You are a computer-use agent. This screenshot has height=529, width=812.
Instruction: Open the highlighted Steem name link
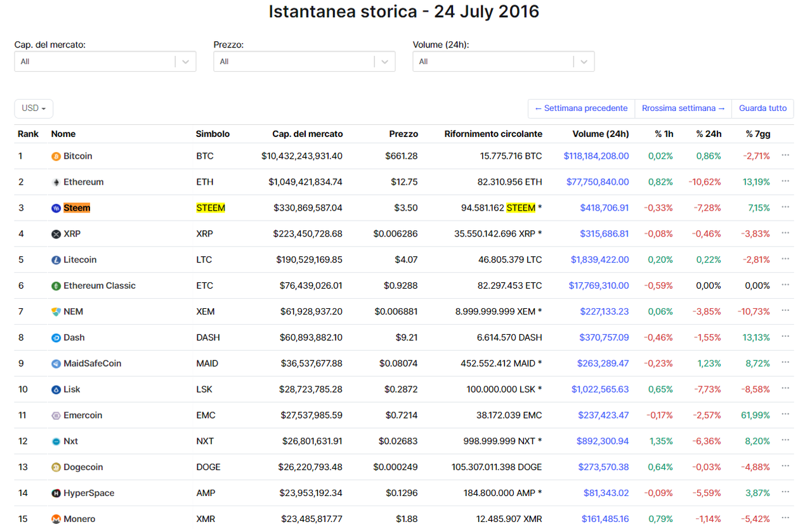click(77, 208)
